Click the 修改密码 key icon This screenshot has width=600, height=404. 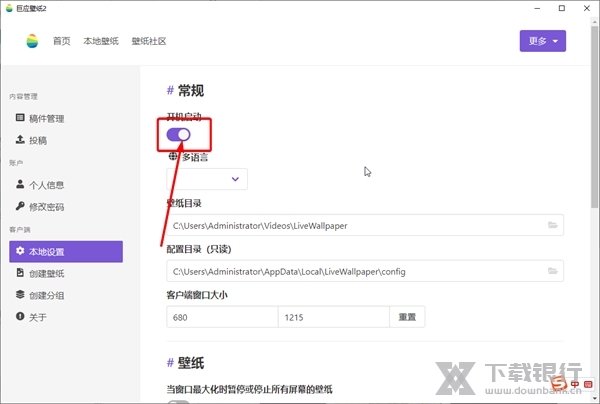pos(20,206)
